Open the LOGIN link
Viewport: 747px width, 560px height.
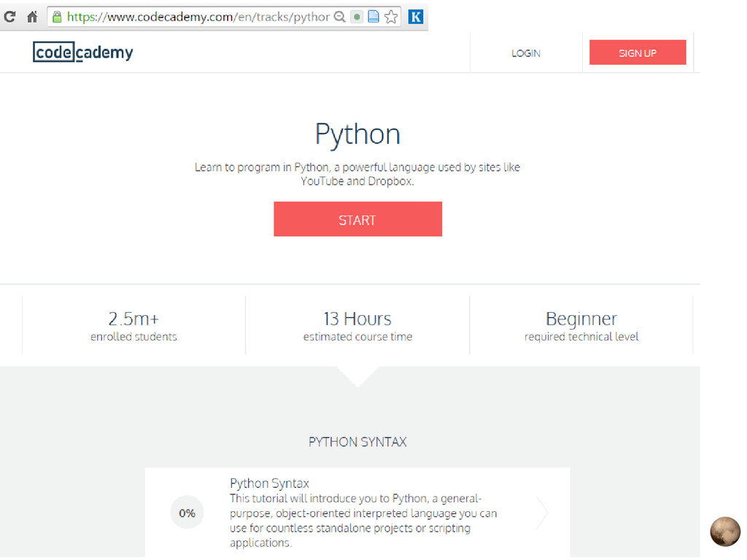pos(526,53)
